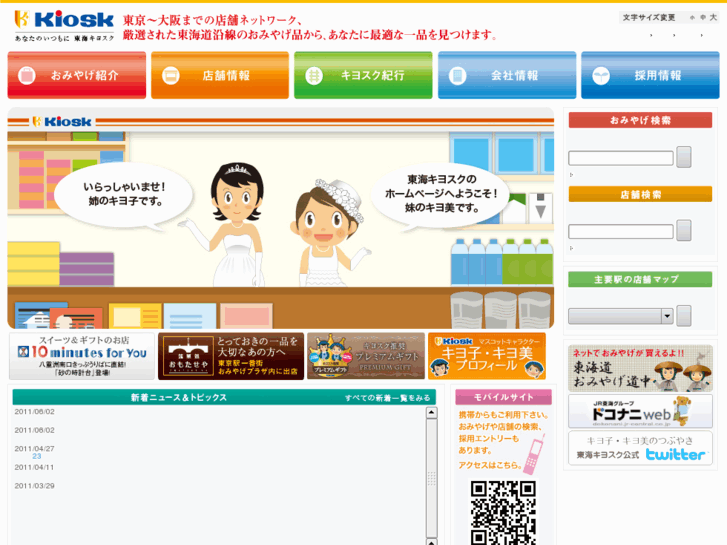Click the sprout icon on 採用情報
Screen dimensions: 727x545
tap(601, 76)
